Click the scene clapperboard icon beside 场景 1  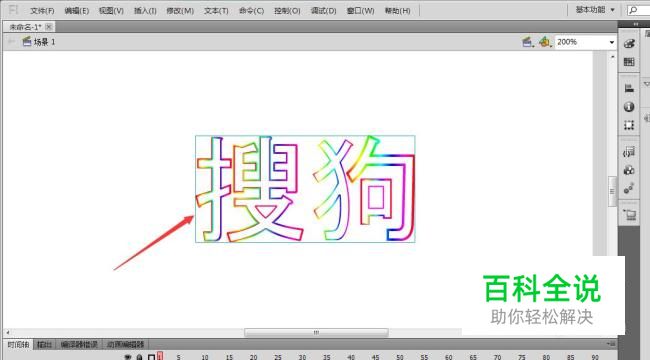coord(27,41)
